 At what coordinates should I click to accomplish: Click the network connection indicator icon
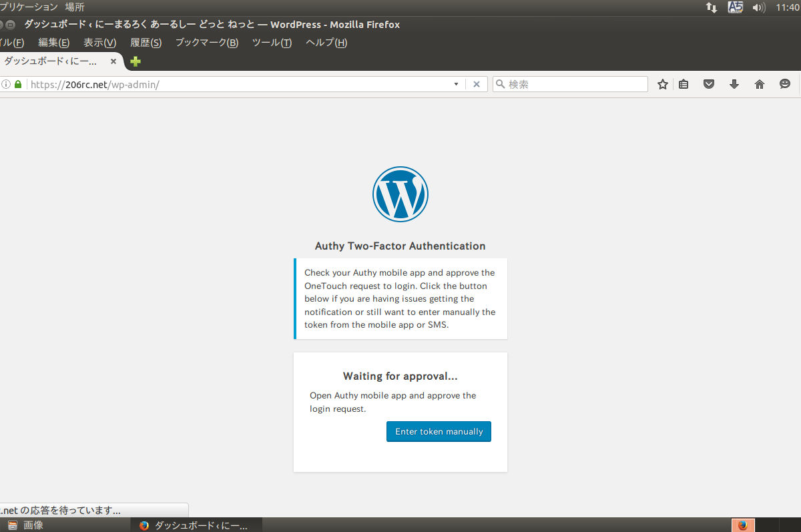pos(711,7)
